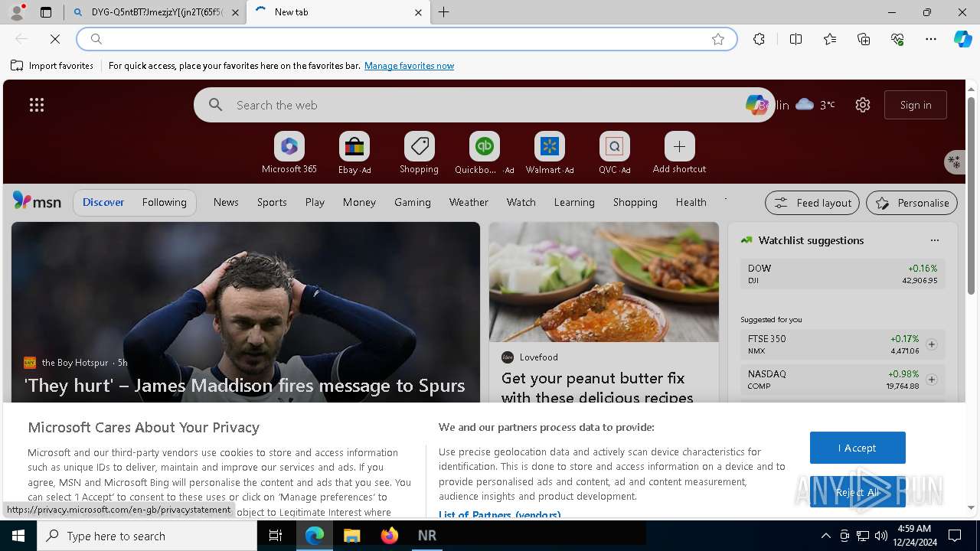Open the Extensions puzzle icon
Viewport: 980px width, 551px height.
pyautogui.click(x=759, y=39)
